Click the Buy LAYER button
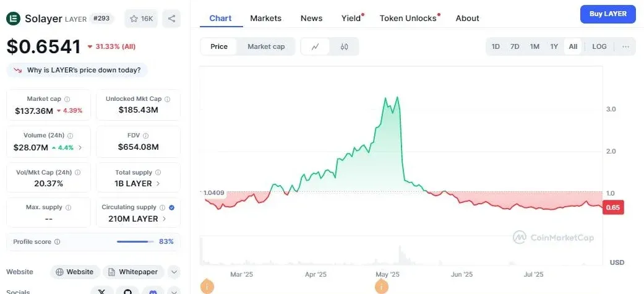This screenshot has width=644, height=294. [608, 14]
